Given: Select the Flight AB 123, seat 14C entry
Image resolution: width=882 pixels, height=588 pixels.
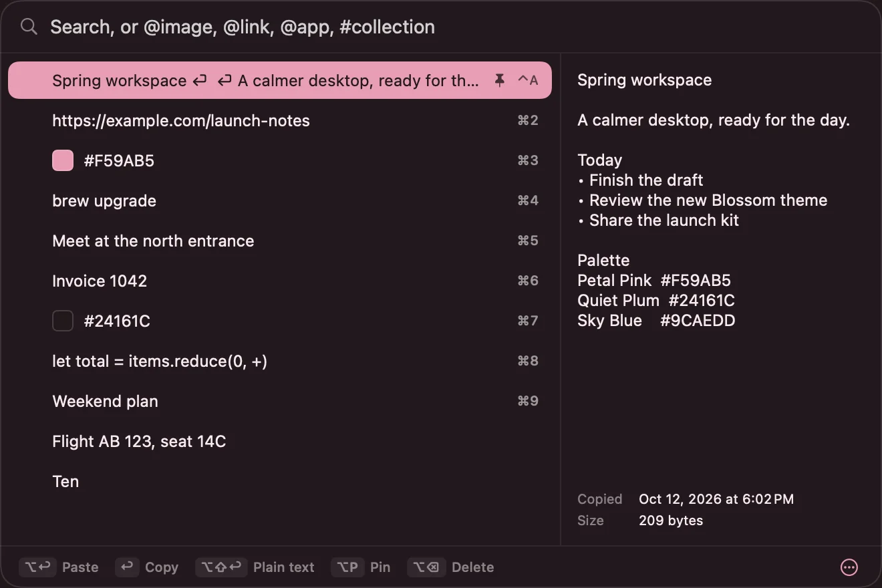Looking at the screenshot, I should [280, 441].
